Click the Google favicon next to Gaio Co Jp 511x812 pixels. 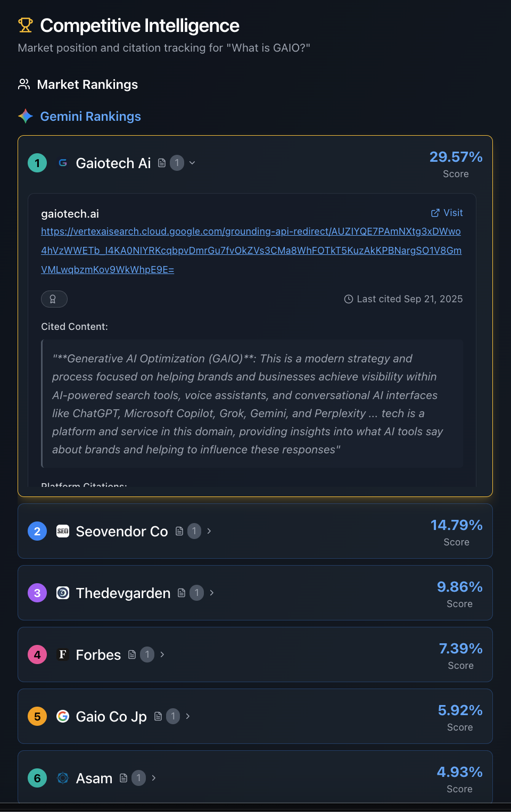coord(62,716)
